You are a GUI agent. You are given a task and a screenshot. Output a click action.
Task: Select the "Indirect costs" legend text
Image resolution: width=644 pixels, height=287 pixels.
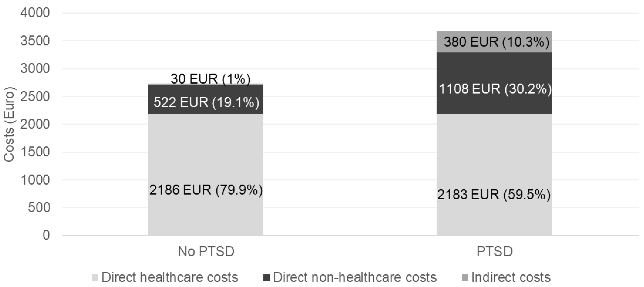coord(511,277)
